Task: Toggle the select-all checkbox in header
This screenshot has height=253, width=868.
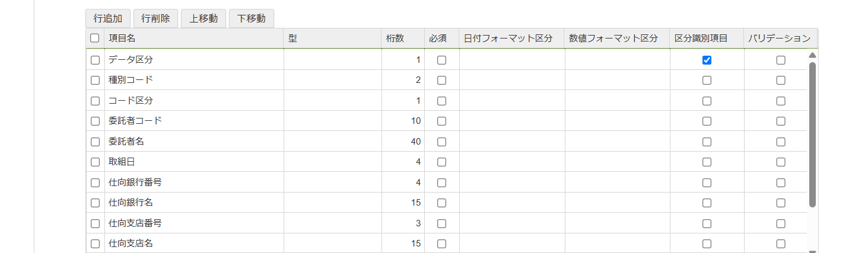Action: tap(95, 39)
